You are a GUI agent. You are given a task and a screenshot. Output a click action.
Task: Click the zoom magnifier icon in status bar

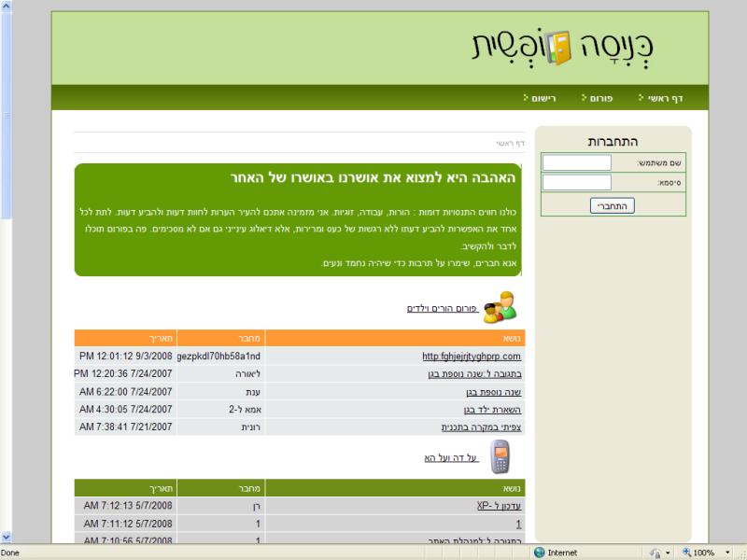686,553
